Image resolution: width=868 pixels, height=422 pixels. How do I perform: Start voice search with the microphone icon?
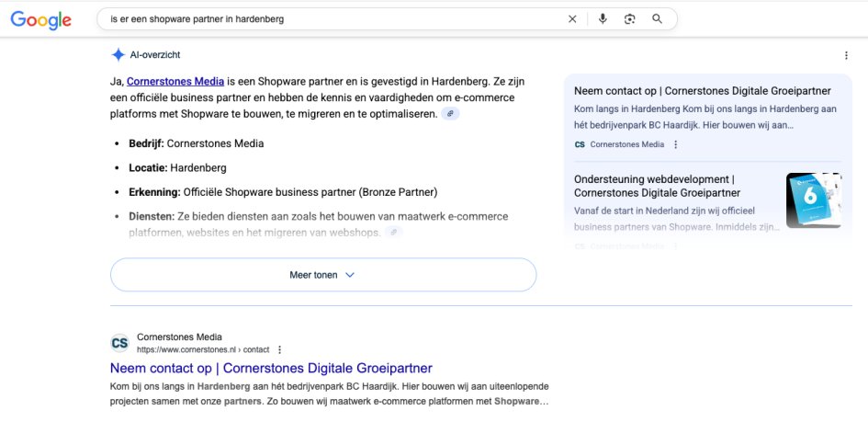tap(603, 19)
